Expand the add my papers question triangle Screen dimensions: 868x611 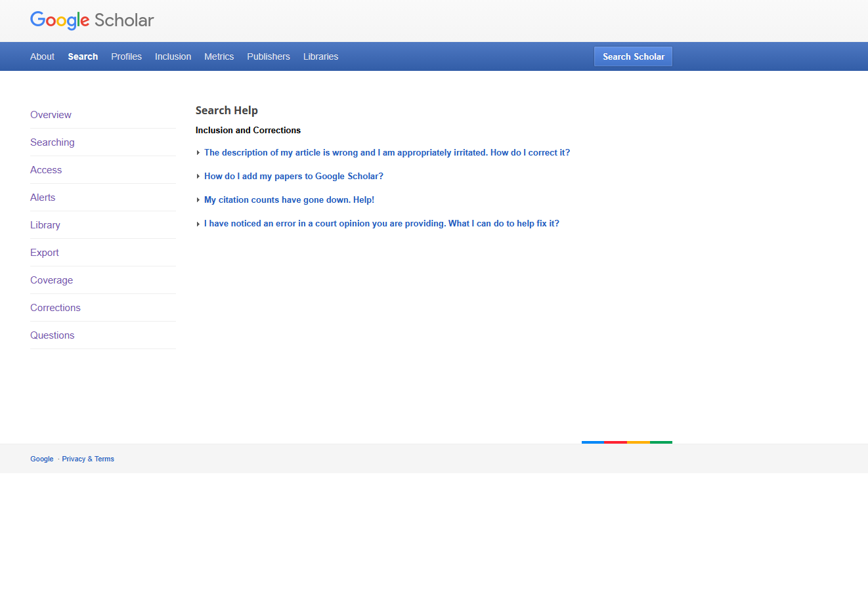[x=198, y=177]
